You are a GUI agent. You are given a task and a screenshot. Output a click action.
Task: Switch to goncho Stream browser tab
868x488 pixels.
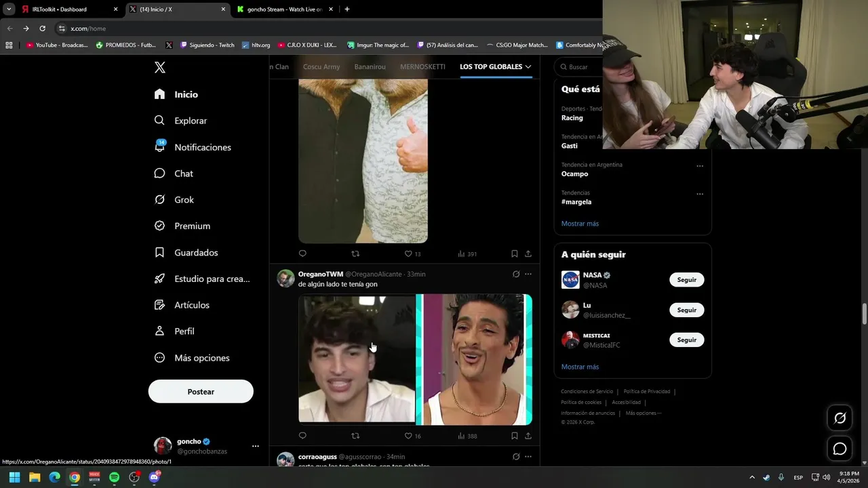[x=285, y=9]
